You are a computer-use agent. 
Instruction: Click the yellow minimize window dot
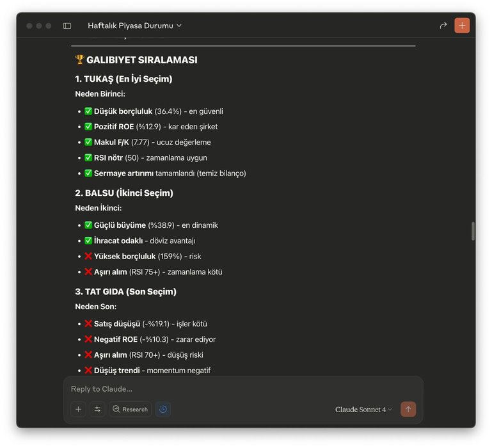[x=39, y=26]
